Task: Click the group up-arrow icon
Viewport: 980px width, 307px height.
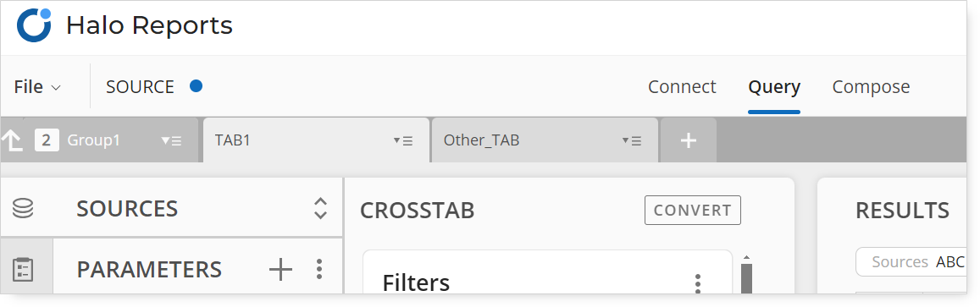Action: (13, 140)
